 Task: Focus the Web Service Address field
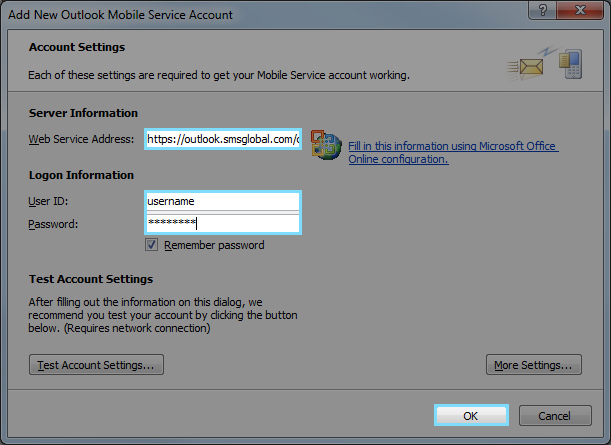[222, 140]
